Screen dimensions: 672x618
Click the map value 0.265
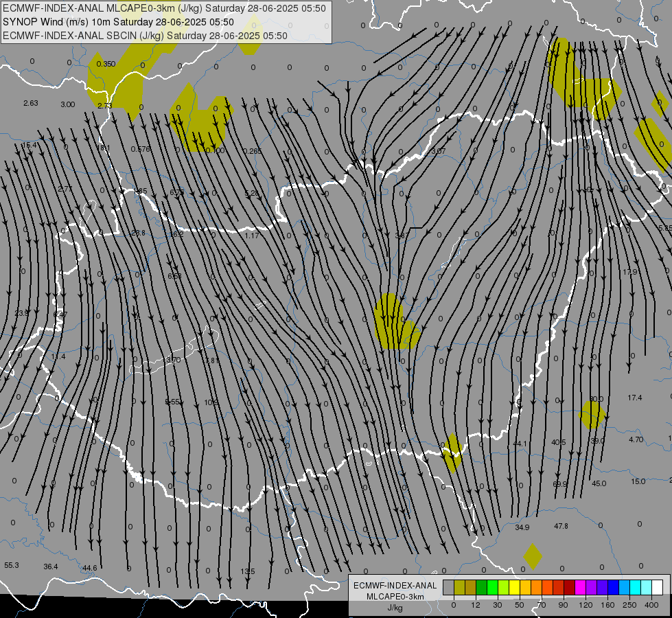(253, 151)
